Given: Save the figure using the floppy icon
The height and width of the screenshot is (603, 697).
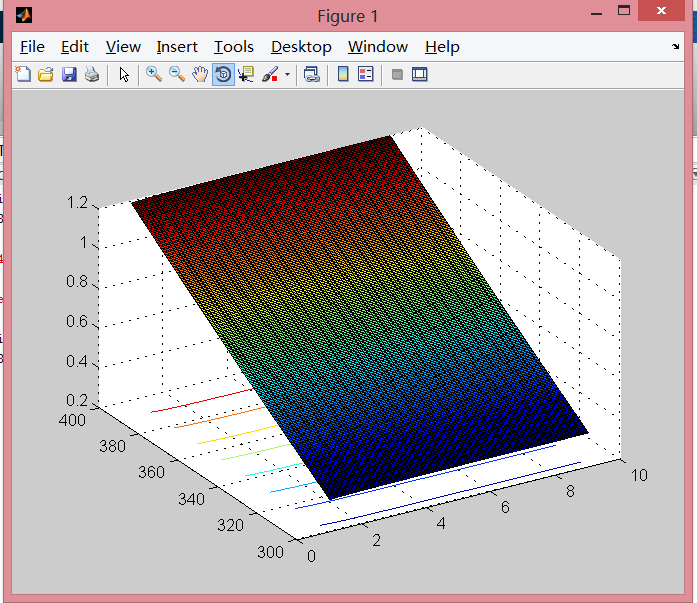Looking at the screenshot, I should click(x=69, y=74).
